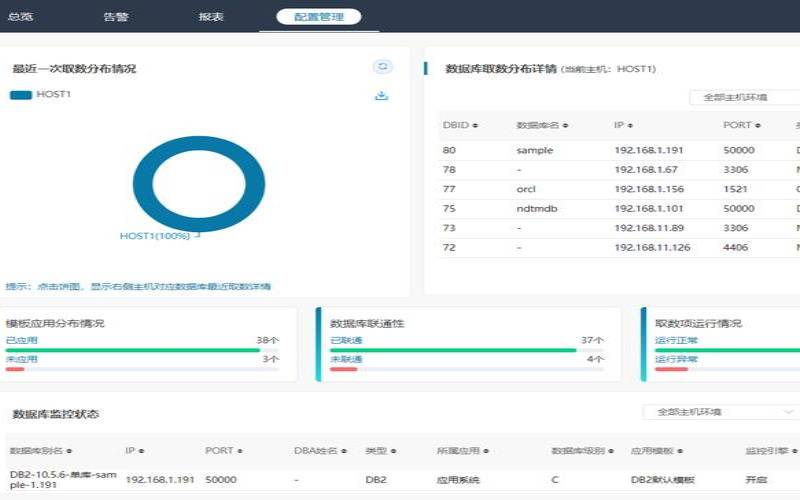The image size is (800, 500).
Task: Click the green 已联通 progress bar
Action: pyautogui.click(x=453, y=351)
